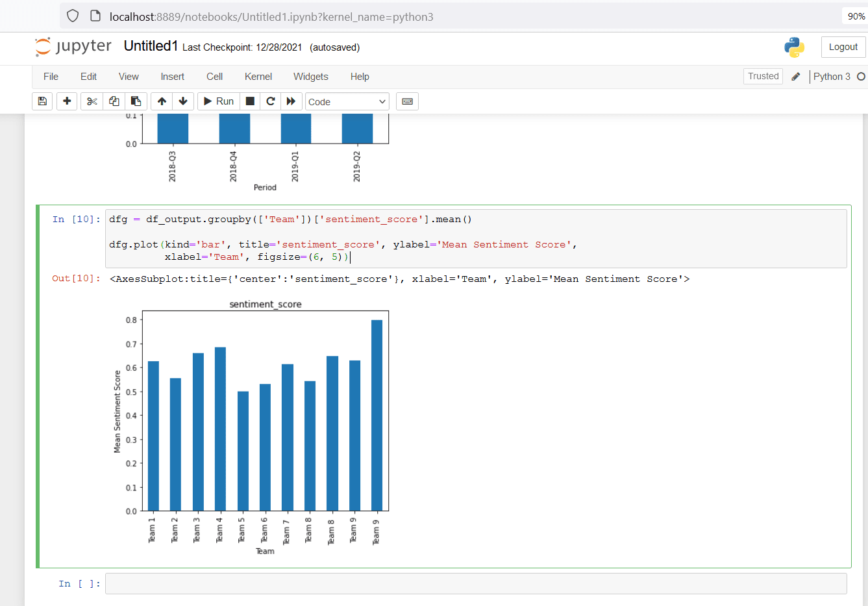Save the notebook via the floppy disk icon

coord(42,101)
